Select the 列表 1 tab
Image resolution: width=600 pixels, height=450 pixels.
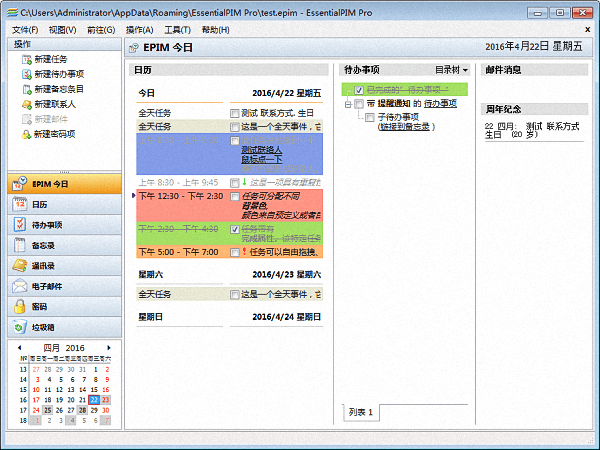tap(361, 412)
